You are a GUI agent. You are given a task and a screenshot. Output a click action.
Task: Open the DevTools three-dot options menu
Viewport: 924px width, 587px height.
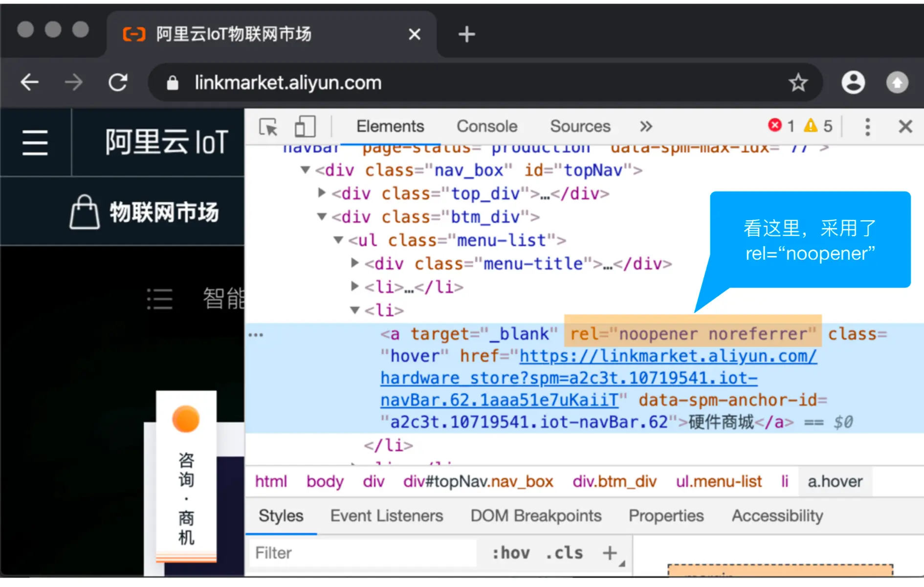(x=867, y=127)
